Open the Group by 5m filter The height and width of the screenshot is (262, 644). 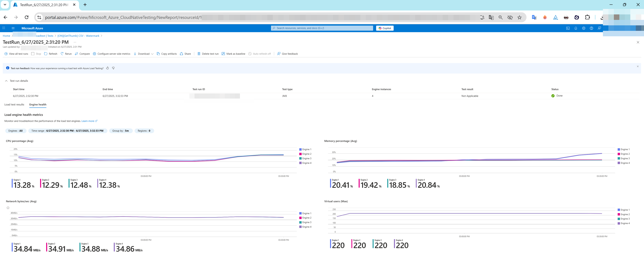click(x=120, y=131)
